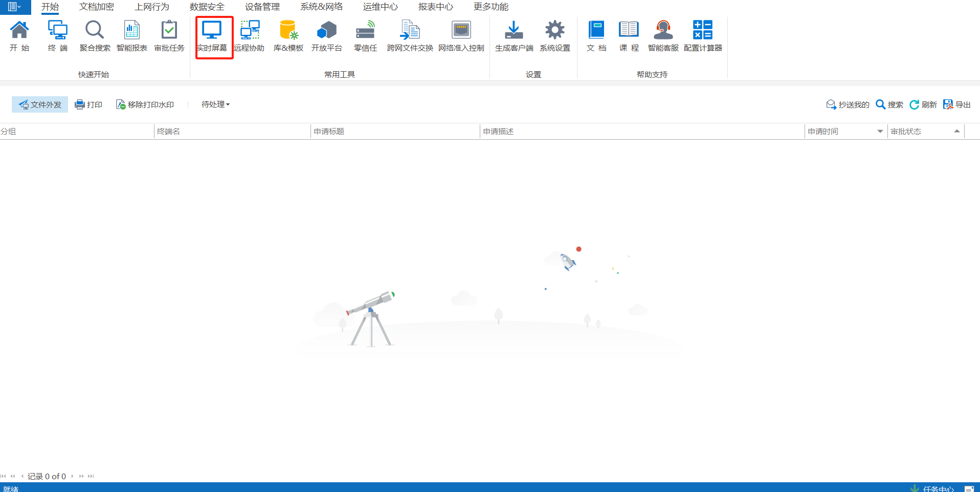Open the 零信任 zero trust tool
The width and height of the screenshot is (980, 492).
pyautogui.click(x=365, y=36)
